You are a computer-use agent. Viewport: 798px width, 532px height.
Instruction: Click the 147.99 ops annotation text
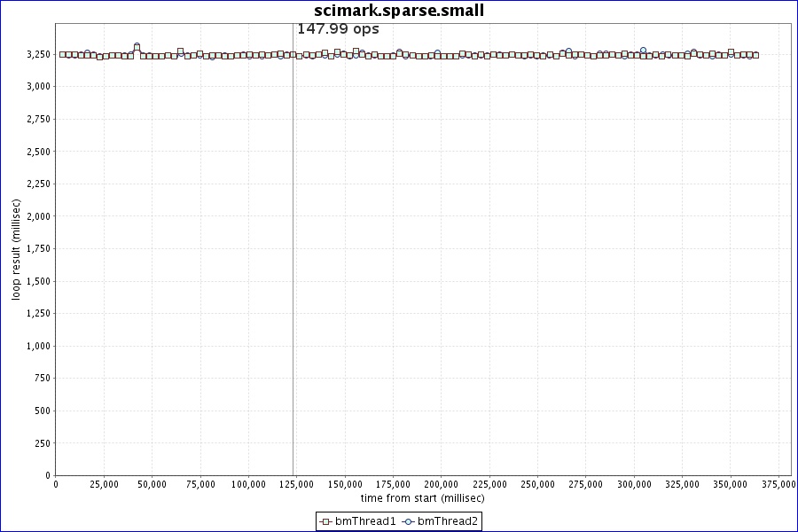click(338, 29)
